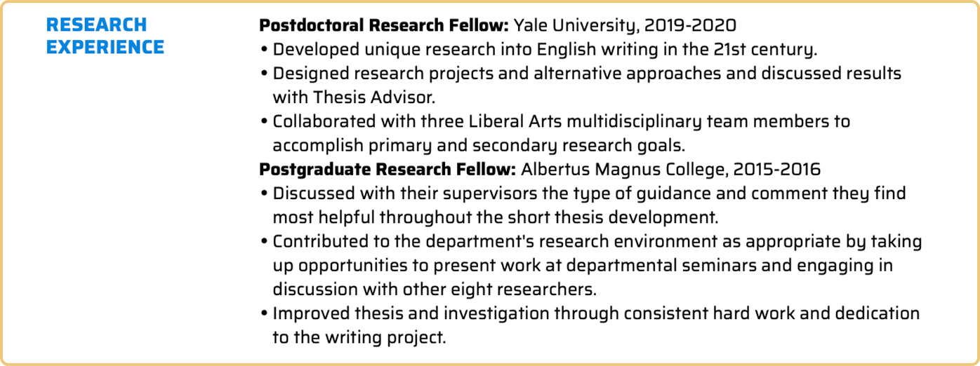Image resolution: width=980 pixels, height=366 pixels.
Task: Click bullet about English writing research
Action: click(x=545, y=50)
